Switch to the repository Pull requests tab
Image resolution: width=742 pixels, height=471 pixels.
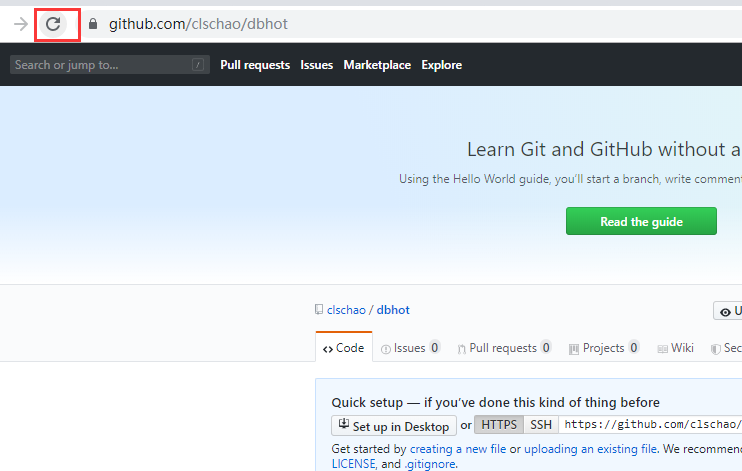click(x=504, y=348)
